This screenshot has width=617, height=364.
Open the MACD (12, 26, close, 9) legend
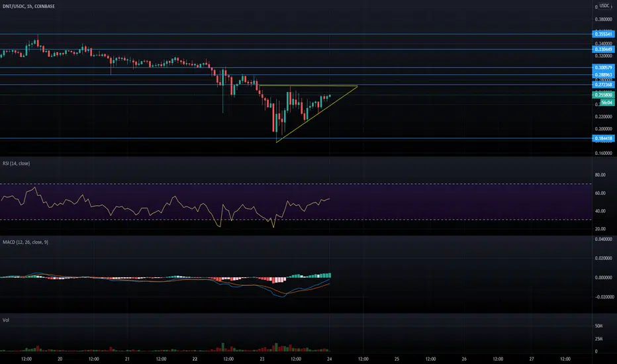click(26, 242)
